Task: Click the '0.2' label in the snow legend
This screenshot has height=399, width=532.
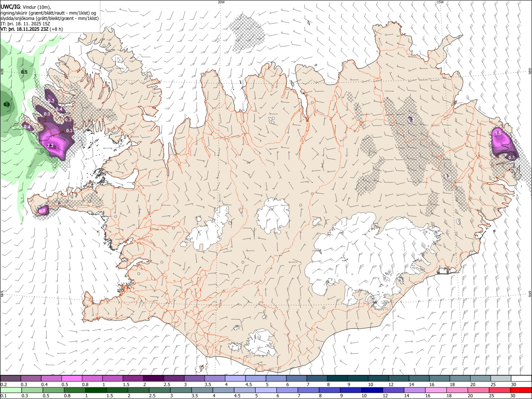Action: 4,384
